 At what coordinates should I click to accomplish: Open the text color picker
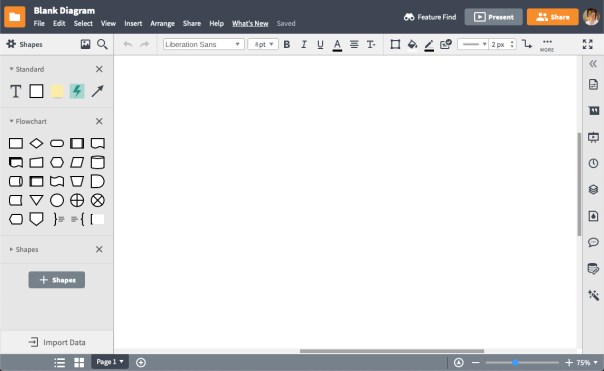tap(337, 45)
